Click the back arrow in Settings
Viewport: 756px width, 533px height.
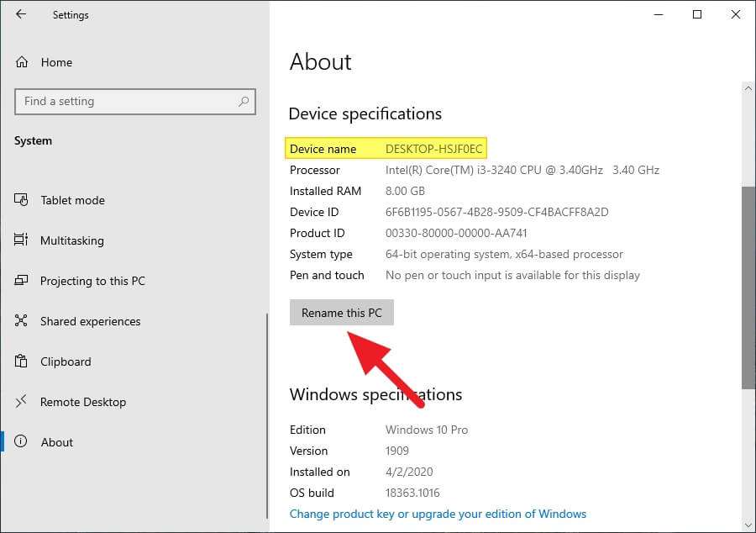coord(21,14)
